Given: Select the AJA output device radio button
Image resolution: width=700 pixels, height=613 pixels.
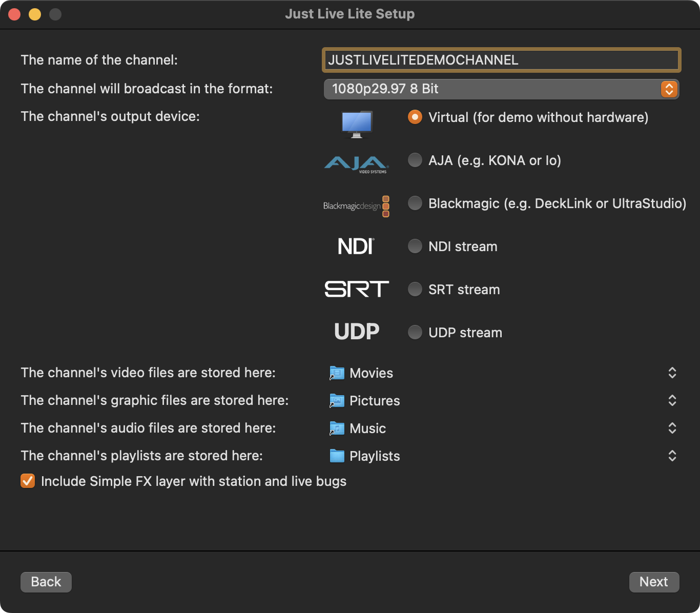Looking at the screenshot, I should click(415, 160).
